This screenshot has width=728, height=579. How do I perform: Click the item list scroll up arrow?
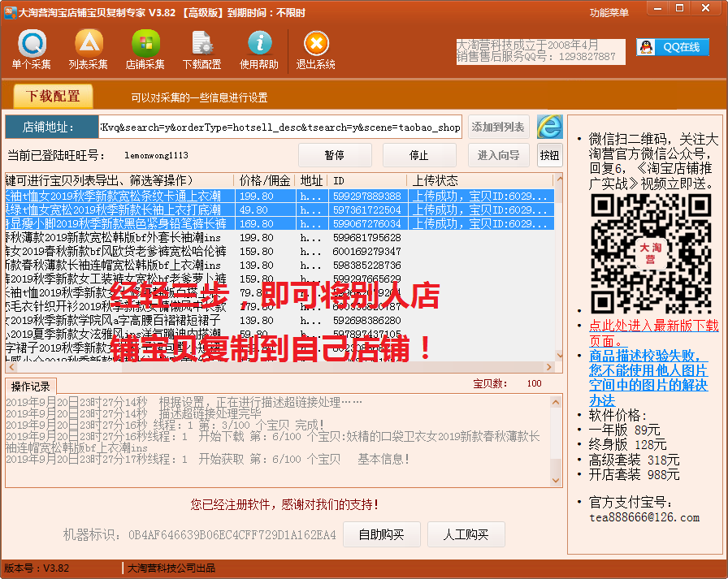pyautogui.click(x=559, y=179)
